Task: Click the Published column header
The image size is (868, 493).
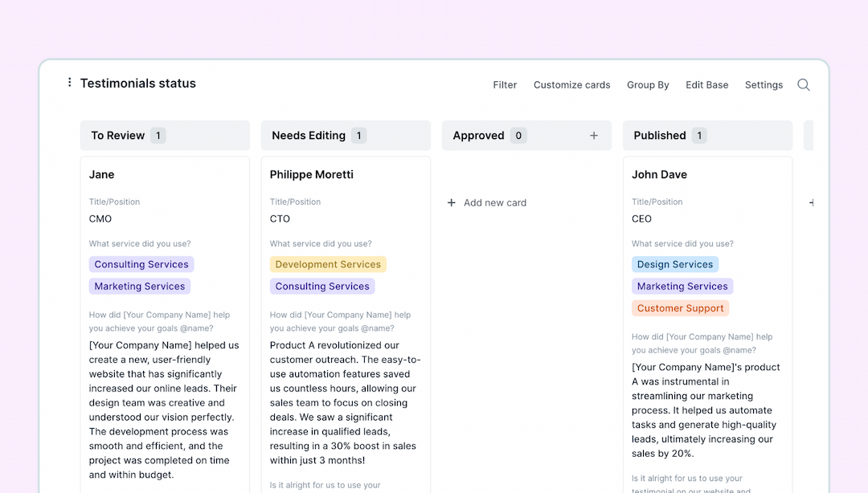Action: click(661, 135)
